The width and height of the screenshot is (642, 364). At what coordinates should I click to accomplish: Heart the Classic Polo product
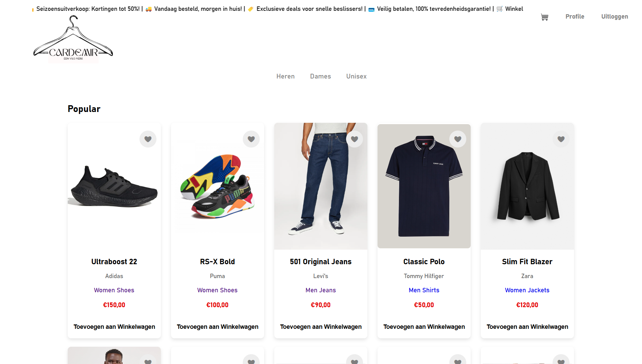coord(458,139)
